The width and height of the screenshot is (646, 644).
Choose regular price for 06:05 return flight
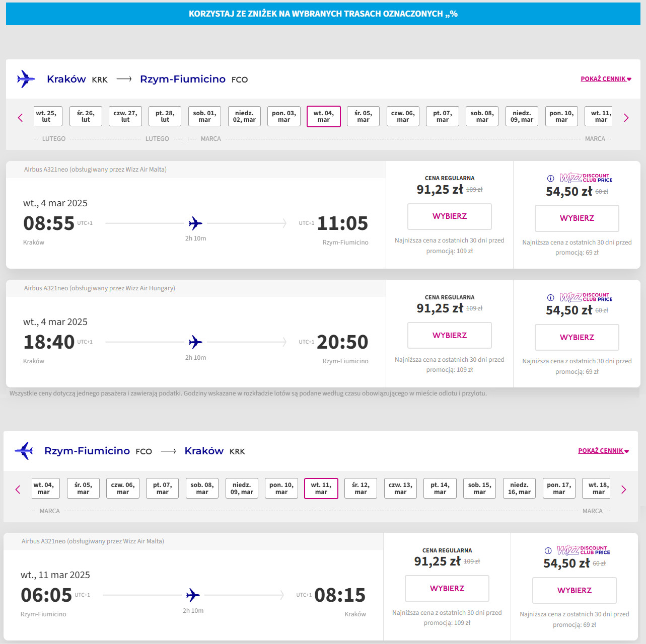pos(447,588)
